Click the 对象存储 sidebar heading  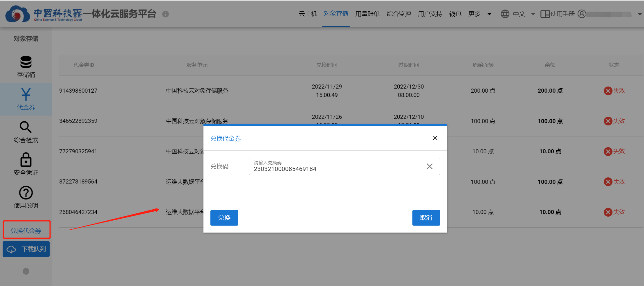point(26,39)
